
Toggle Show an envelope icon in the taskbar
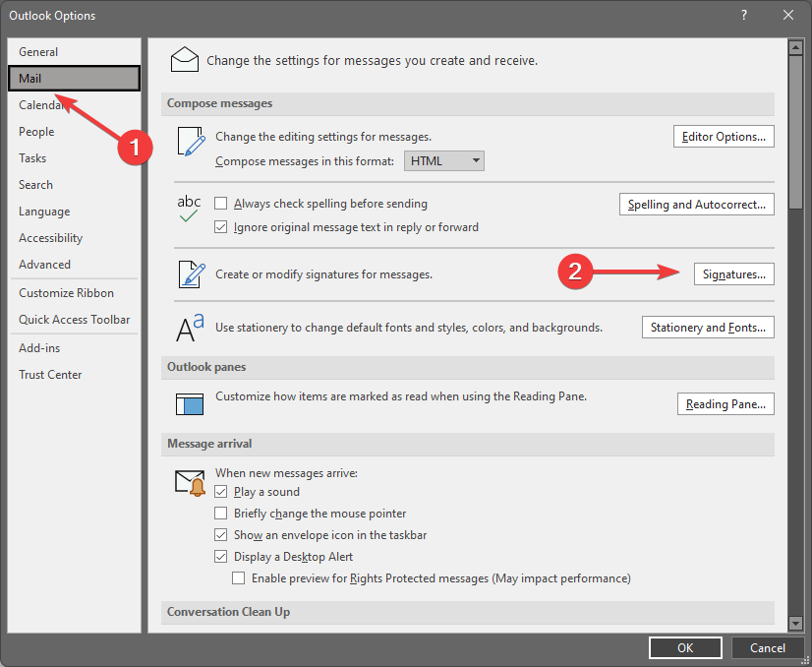click(220, 535)
